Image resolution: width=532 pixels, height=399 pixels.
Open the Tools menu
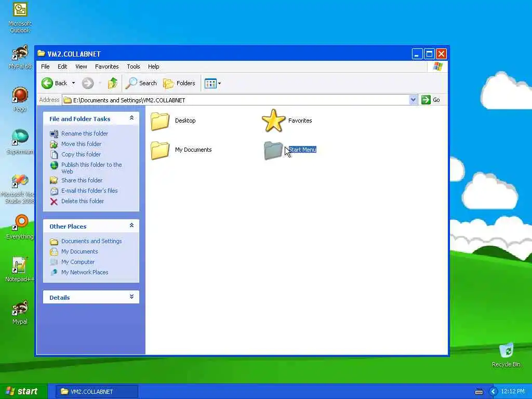tap(134, 66)
